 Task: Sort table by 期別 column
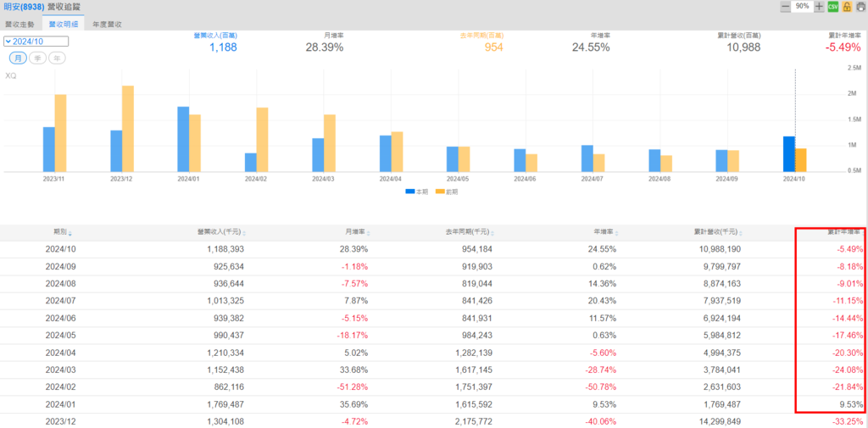[x=63, y=233]
